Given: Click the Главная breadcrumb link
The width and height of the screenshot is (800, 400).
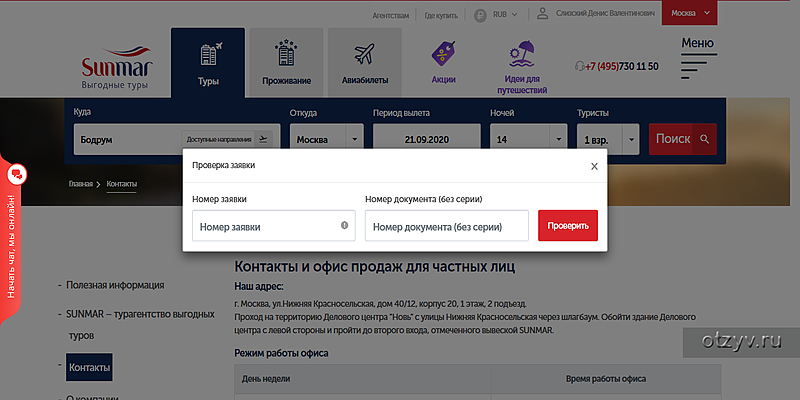Looking at the screenshot, I should click(80, 185).
